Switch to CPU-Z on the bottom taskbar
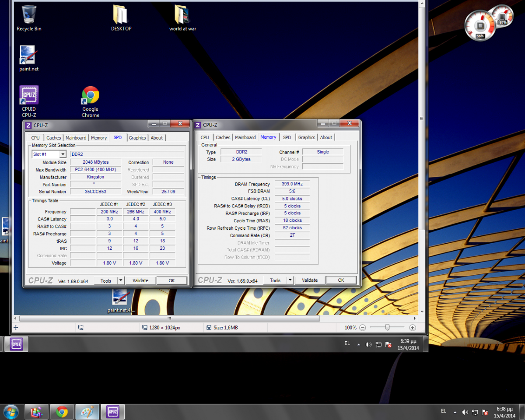This screenshot has height=420, width=525. 112,412
